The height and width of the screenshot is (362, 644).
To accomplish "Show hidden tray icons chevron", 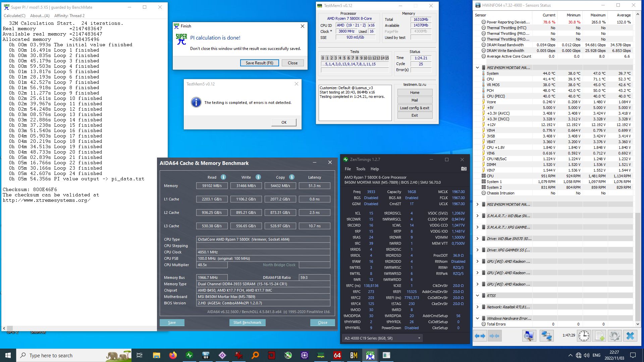I will (570, 355).
